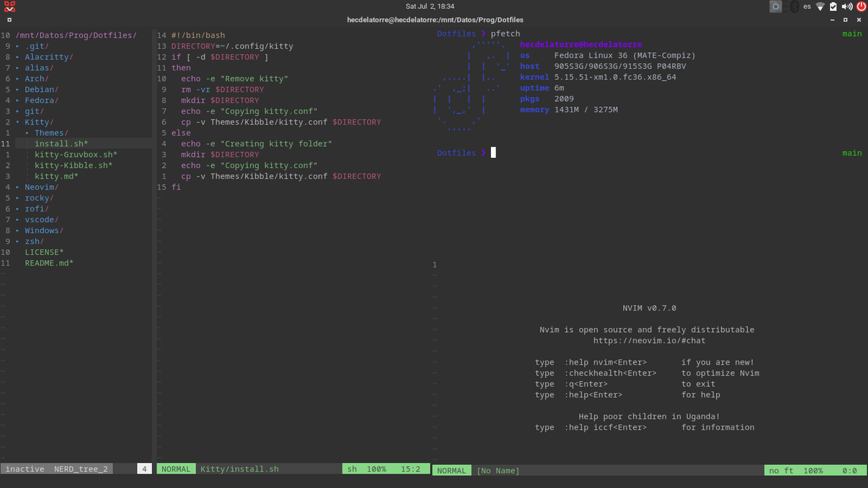868x488 pixels.
Task: Open the https://neovim.io/#chat link
Action: [x=649, y=340]
